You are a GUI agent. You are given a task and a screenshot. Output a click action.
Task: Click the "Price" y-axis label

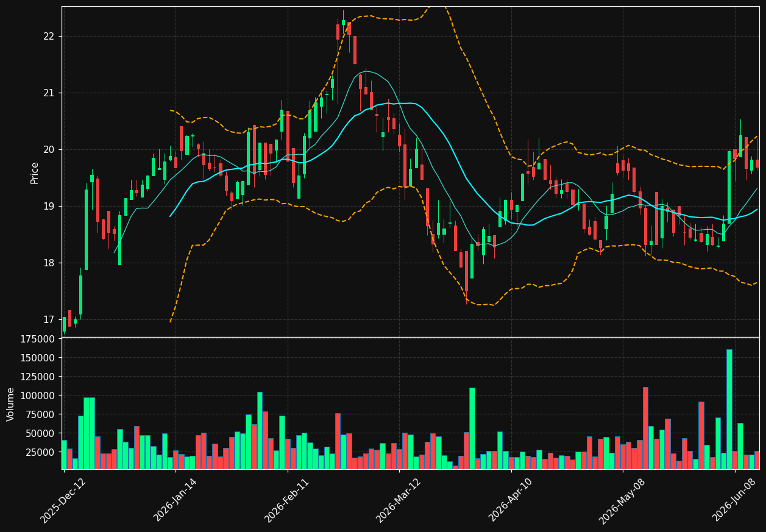coord(35,172)
